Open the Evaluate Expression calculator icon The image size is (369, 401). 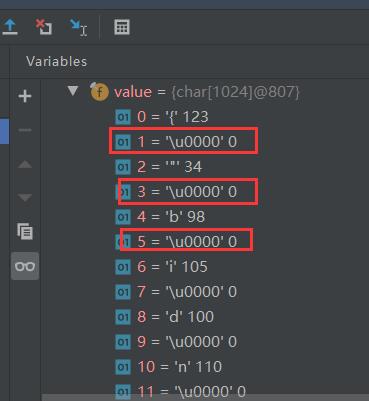click(x=122, y=27)
